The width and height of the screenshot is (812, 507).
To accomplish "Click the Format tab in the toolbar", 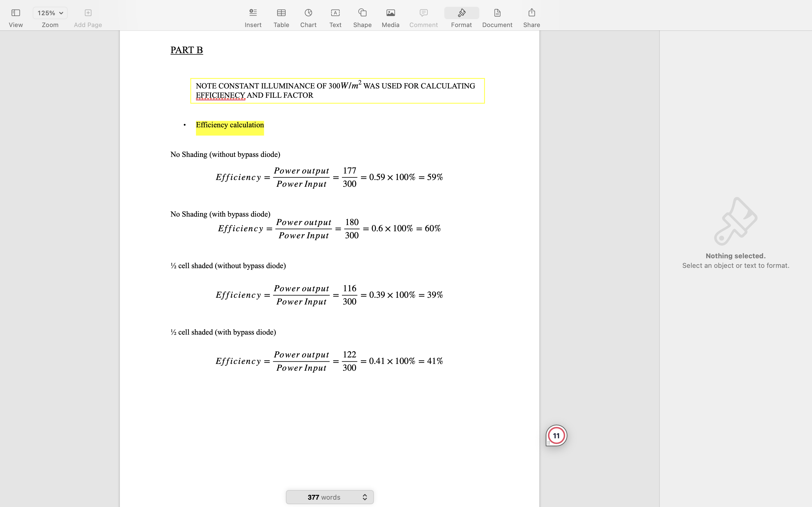I will 461,15.
